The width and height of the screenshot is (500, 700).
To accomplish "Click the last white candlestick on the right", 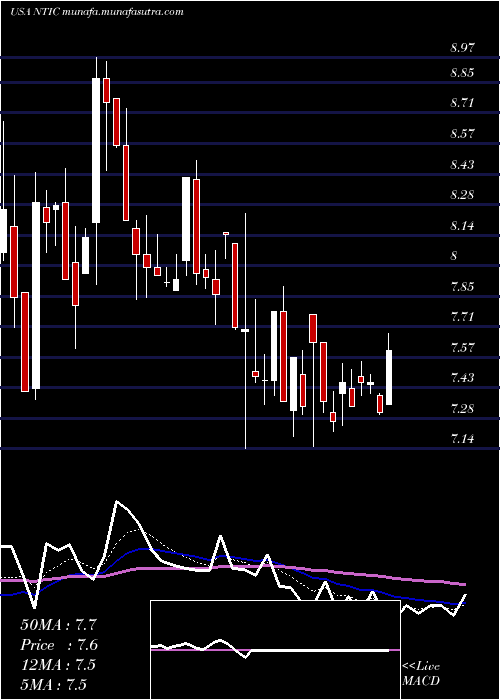I will coord(389,377).
